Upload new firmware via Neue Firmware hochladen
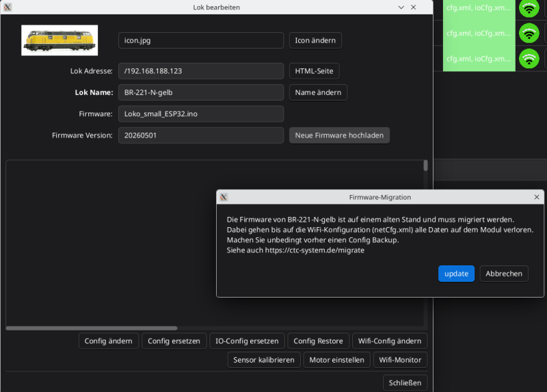Viewport: 547px width, 392px height. [x=339, y=135]
